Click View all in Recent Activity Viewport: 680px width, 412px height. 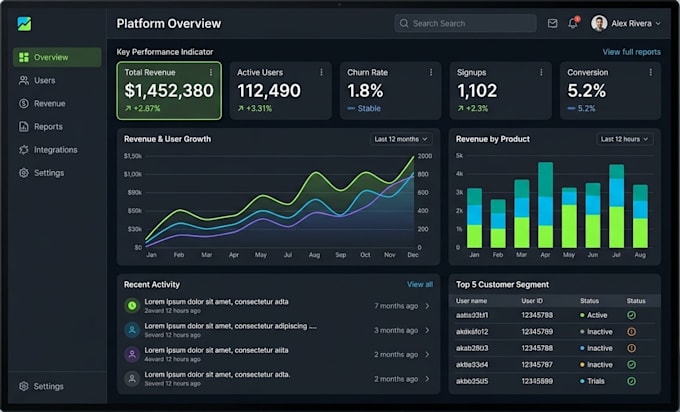tap(420, 284)
